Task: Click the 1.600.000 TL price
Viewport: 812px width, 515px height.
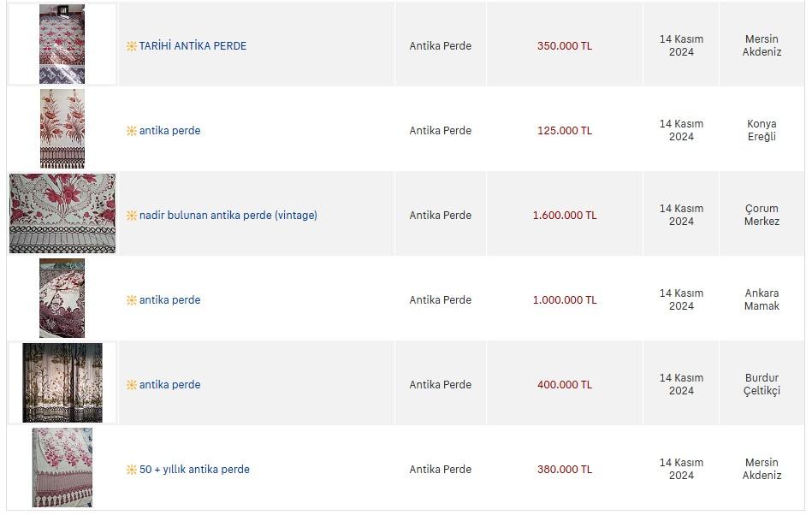Action: pyautogui.click(x=565, y=216)
